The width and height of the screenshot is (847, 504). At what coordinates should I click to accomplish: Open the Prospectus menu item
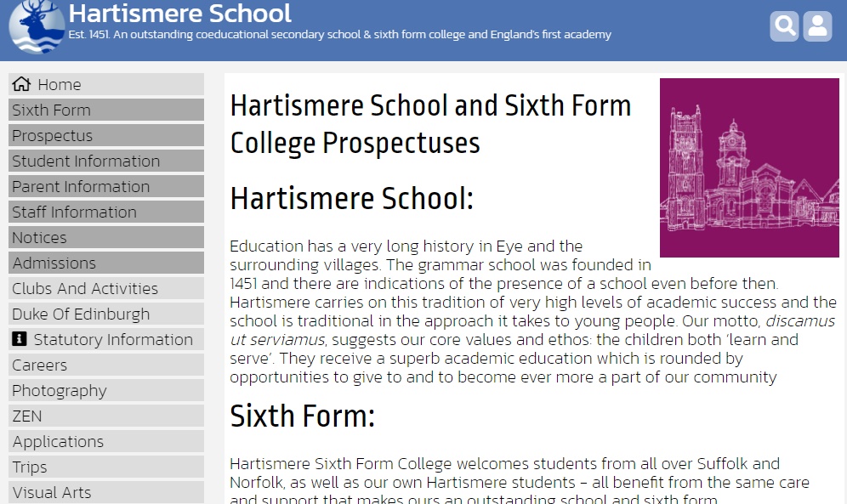(x=106, y=135)
